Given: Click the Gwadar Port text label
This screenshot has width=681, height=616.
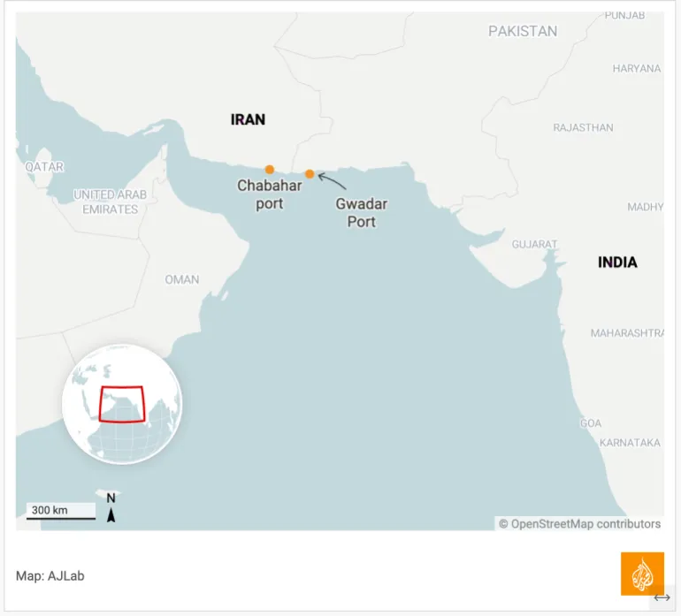Looking at the screenshot, I should click(361, 213).
